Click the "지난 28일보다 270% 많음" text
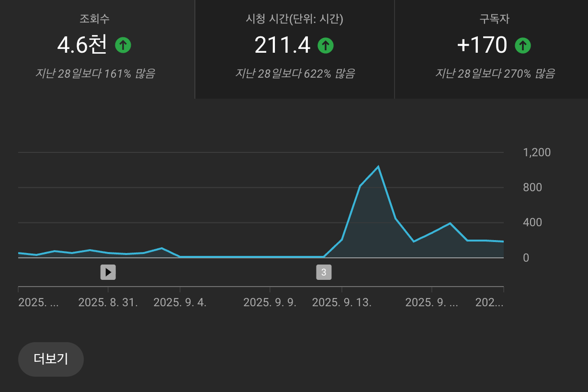This screenshot has height=392, width=588. coord(495,74)
